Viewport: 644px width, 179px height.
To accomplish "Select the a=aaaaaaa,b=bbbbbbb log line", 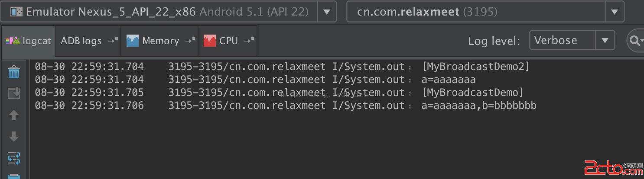I will coord(478,105).
